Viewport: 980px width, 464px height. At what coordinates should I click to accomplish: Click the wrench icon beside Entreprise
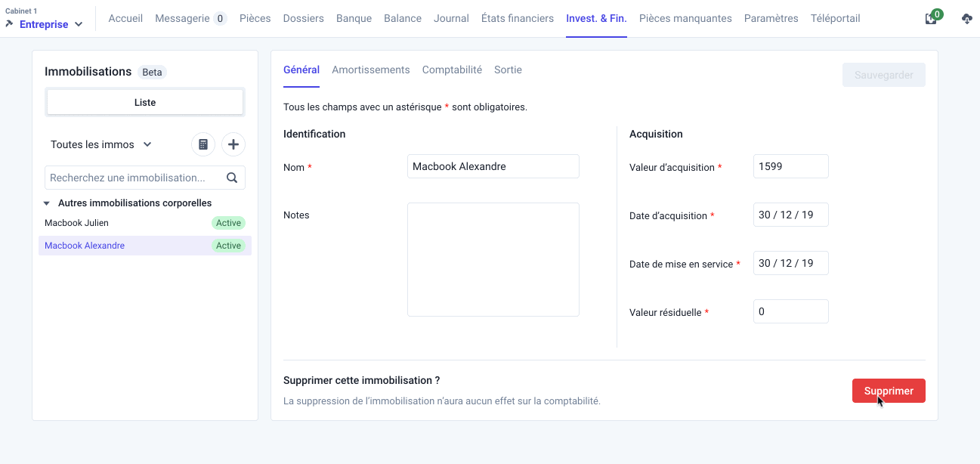(10, 23)
